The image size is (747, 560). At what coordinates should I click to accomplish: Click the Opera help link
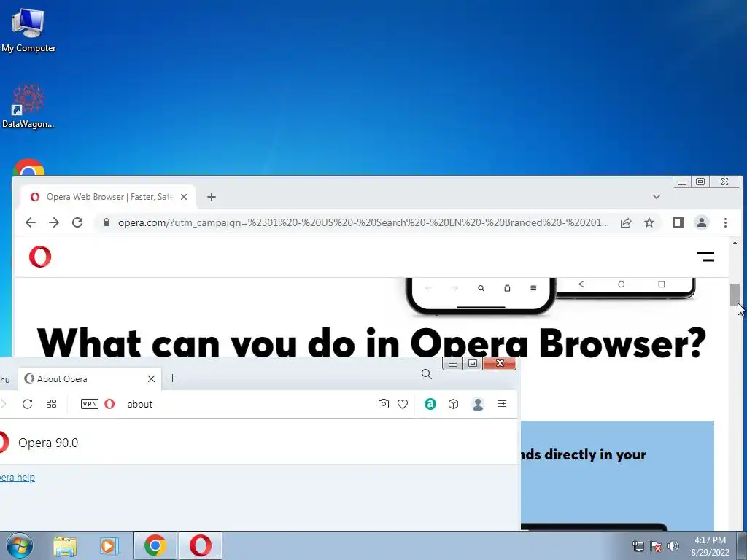tap(18, 477)
